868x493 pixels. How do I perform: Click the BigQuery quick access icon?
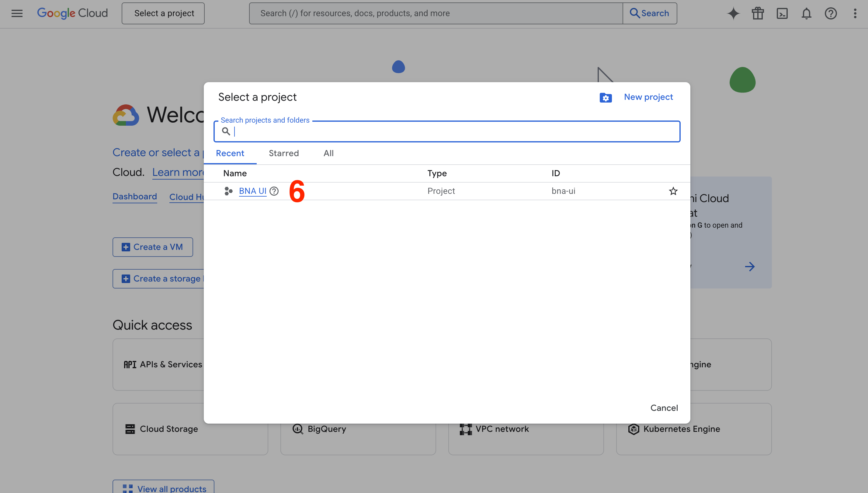coord(298,429)
